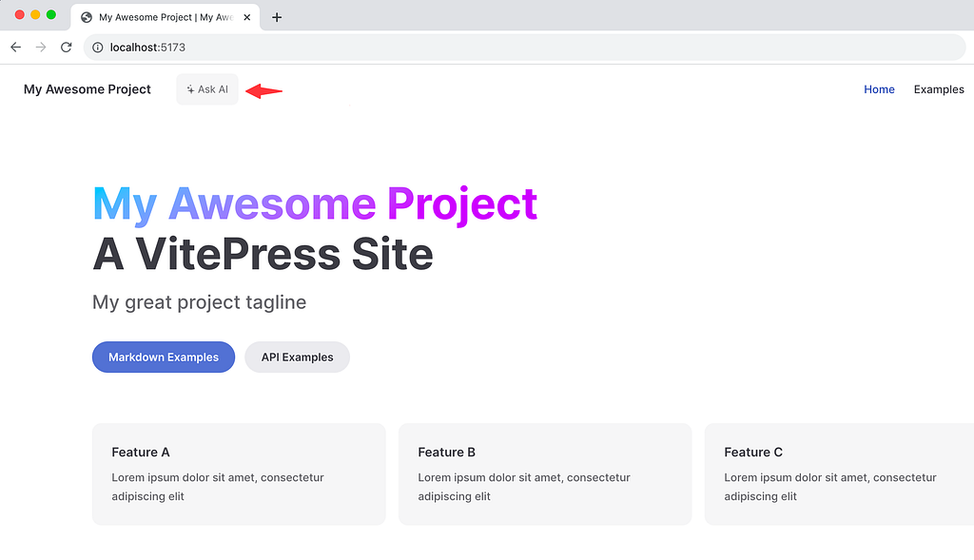The height and width of the screenshot is (560, 974).
Task: Open the API Examples button
Action: [297, 357]
